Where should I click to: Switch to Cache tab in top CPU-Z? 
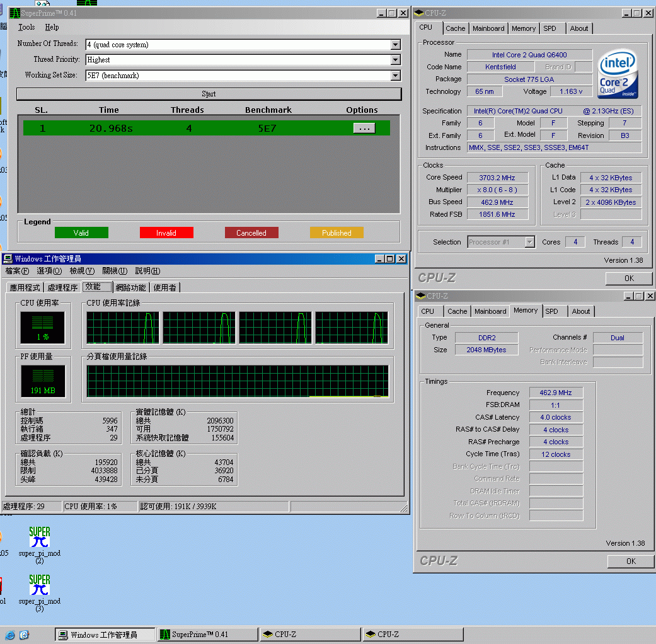[x=455, y=28]
